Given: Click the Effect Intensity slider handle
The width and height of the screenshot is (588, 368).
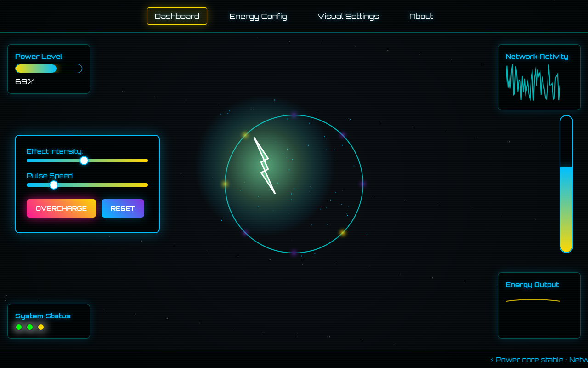Looking at the screenshot, I should point(84,161).
